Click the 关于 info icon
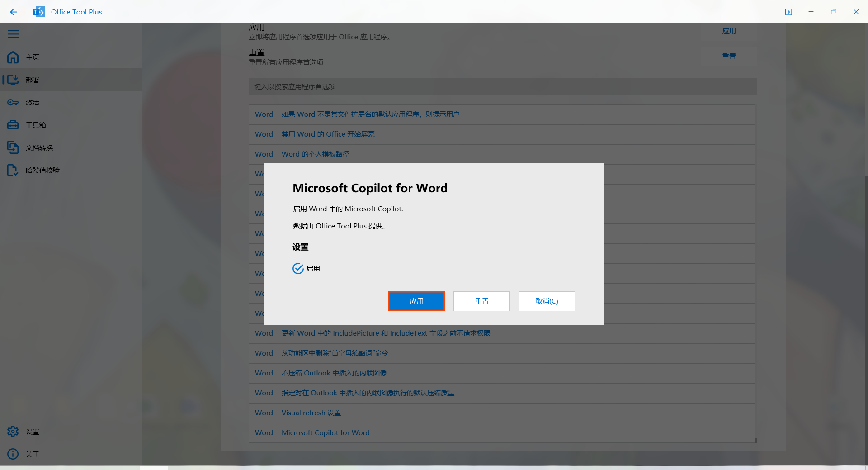The image size is (868, 470). pos(13,454)
